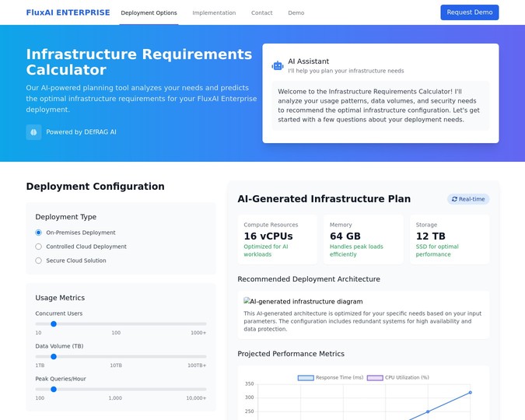The width and height of the screenshot is (525, 420).
Task: Toggle Response Time (ms) chart legend
Action: pos(331,377)
